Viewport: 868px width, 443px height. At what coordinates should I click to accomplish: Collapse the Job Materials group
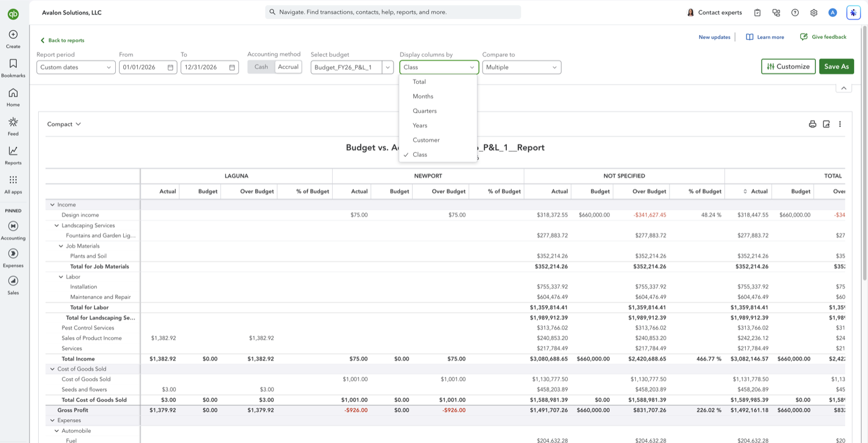[x=61, y=246]
